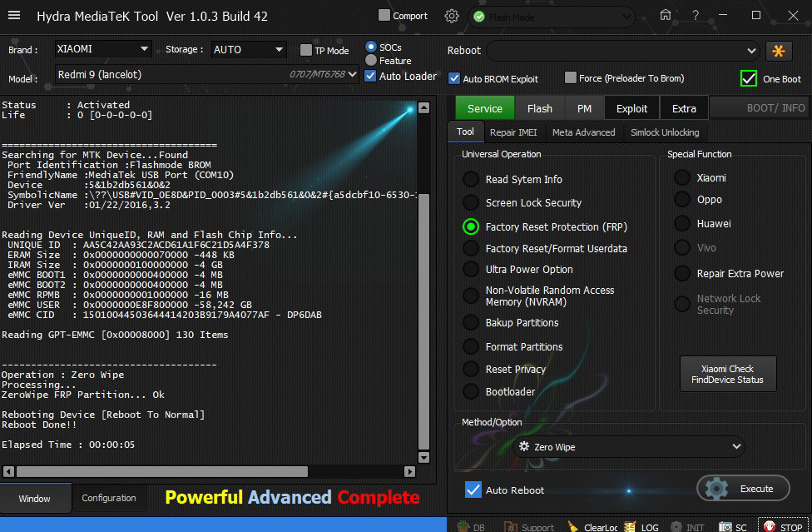The image size is (812, 532).
Task: Open the Storage dropdown
Action: coord(249,49)
